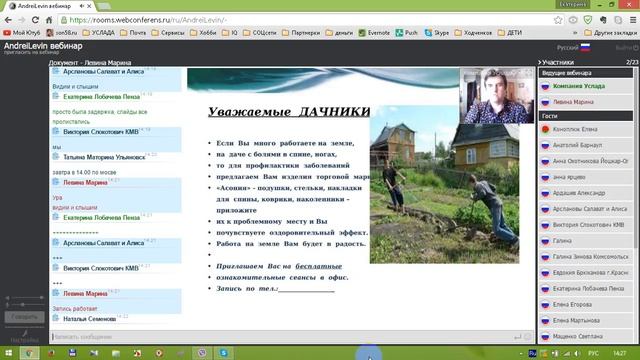Open the Skype bookmark
Image resolution: width=640 pixels, height=360 pixels.
click(x=437, y=33)
